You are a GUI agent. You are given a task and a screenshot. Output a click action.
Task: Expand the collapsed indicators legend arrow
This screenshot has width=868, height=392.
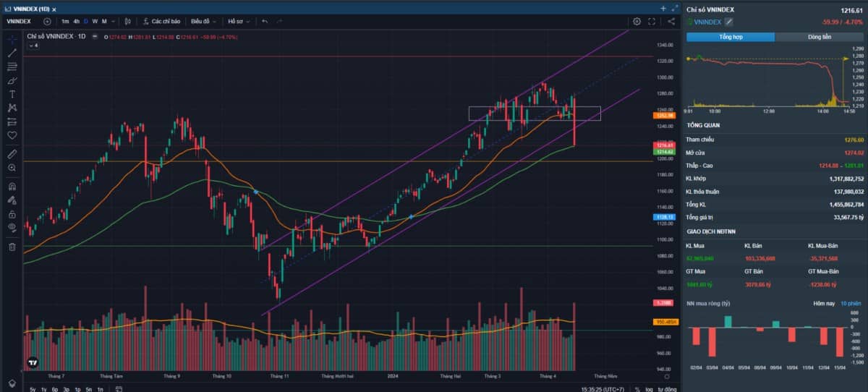pyautogui.click(x=32, y=46)
